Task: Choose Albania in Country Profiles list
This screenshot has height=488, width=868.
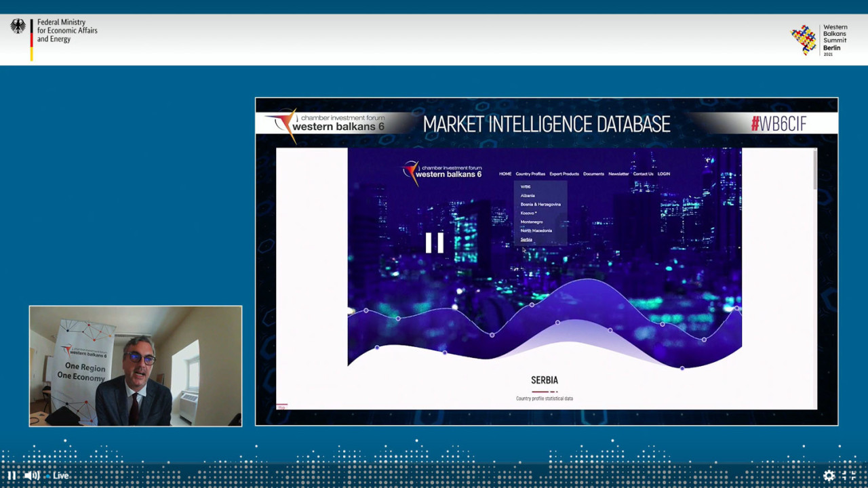Action: coord(528,195)
